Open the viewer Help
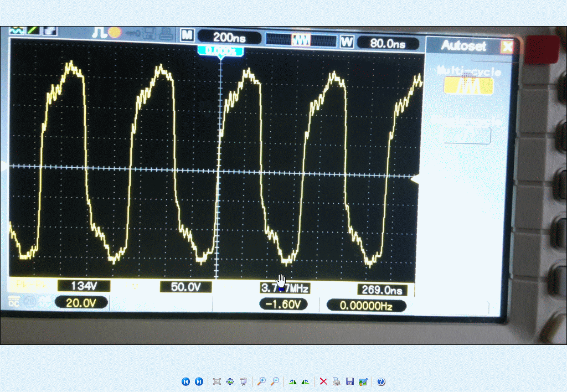567x392 pixels. tap(381, 381)
